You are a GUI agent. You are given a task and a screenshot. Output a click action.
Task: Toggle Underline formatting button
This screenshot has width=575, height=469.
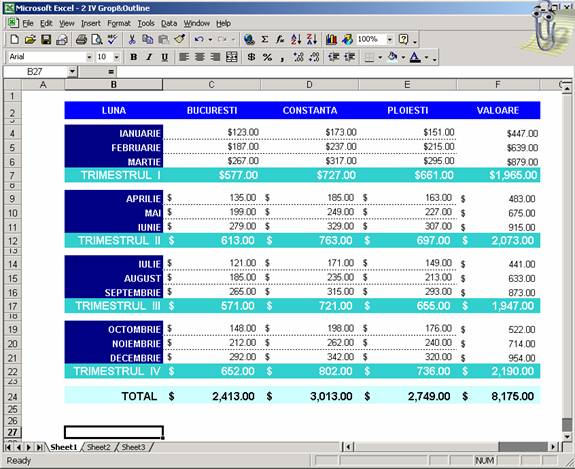(x=165, y=57)
